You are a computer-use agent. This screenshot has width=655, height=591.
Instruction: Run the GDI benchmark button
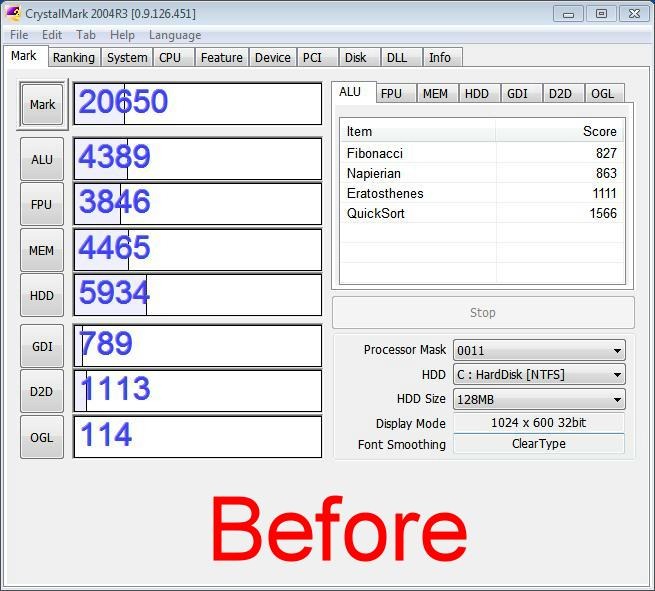pyautogui.click(x=42, y=346)
